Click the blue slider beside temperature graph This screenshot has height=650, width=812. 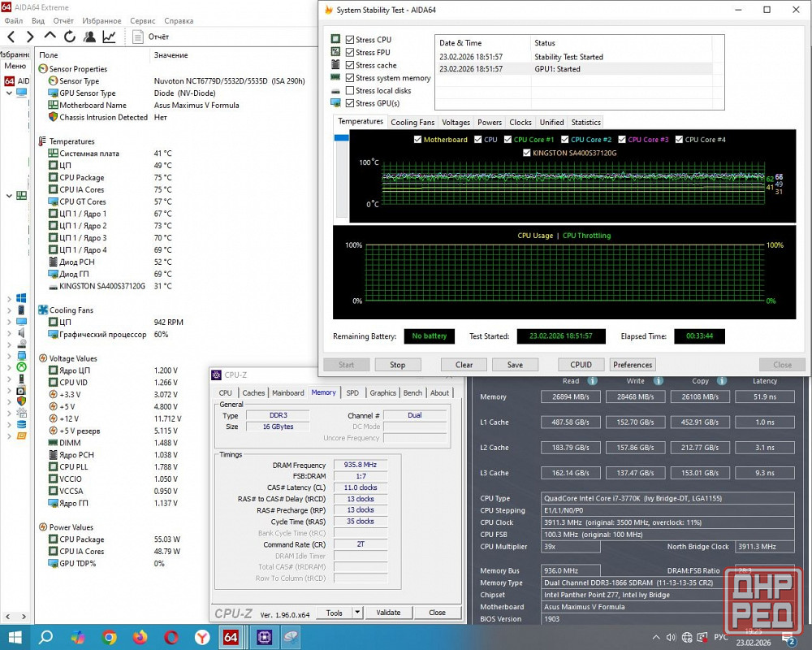tap(342, 138)
